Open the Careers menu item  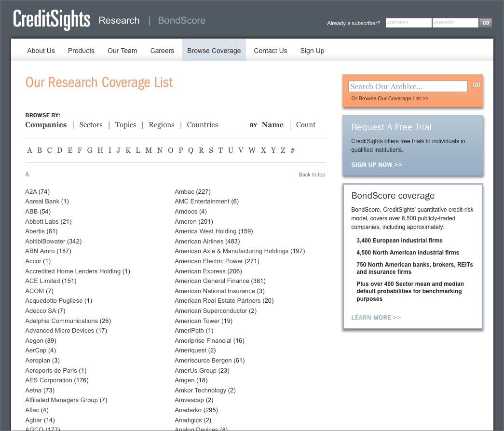[x=162, y=51]
